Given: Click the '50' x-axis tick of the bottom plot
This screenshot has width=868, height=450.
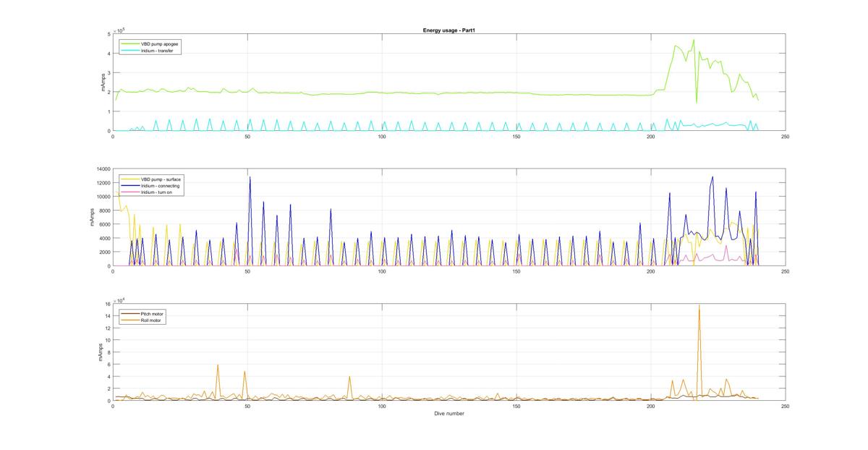Looking at the screenshot, I should point(247,406).
